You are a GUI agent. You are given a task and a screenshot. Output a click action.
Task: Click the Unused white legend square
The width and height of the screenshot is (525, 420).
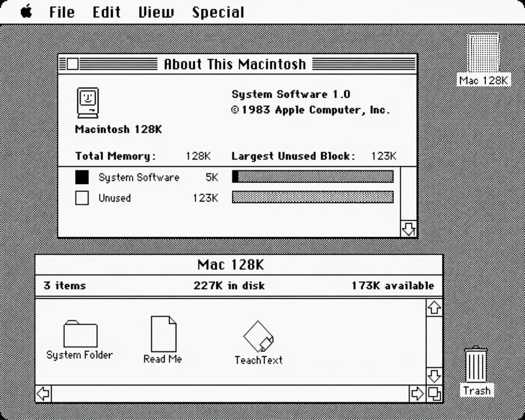tap(82, 198)
